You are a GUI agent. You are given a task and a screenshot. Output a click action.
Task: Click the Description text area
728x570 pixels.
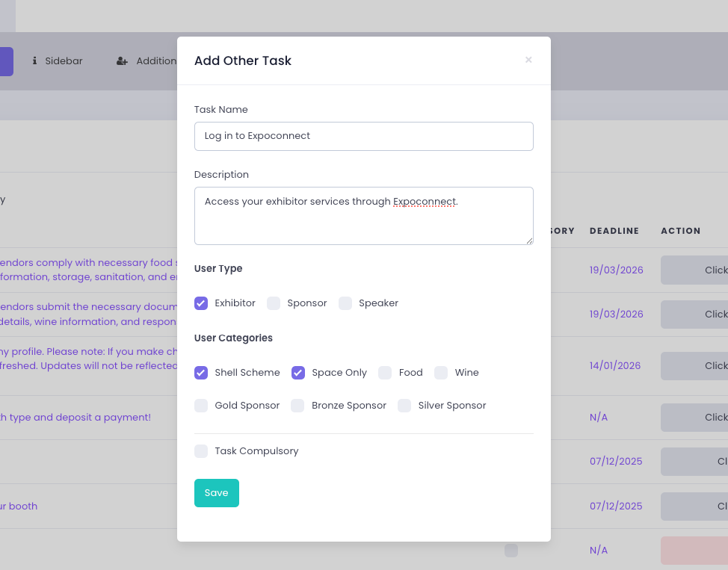pos(363,215)
